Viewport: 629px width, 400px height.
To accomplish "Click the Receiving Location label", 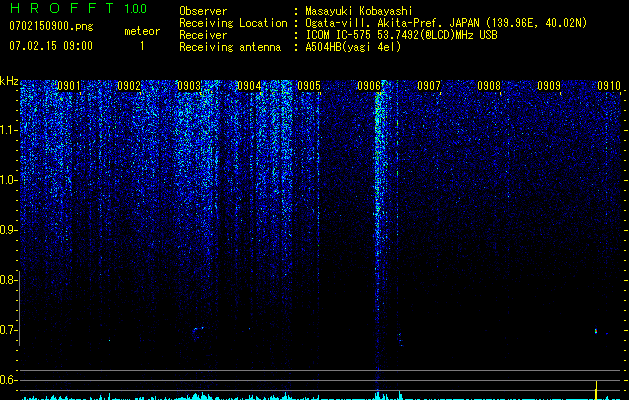I will pyautogui.click(x=233, y=23).
